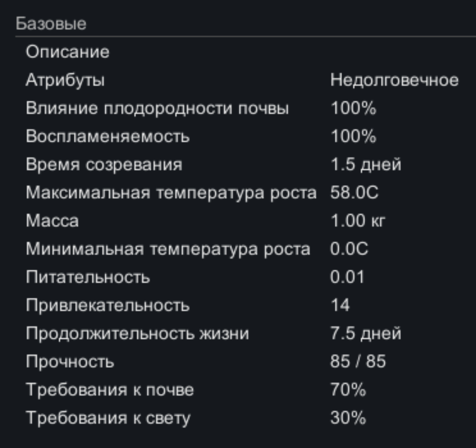Select the Описание row
The image size is (476, 448).
[x=68, y=52]
